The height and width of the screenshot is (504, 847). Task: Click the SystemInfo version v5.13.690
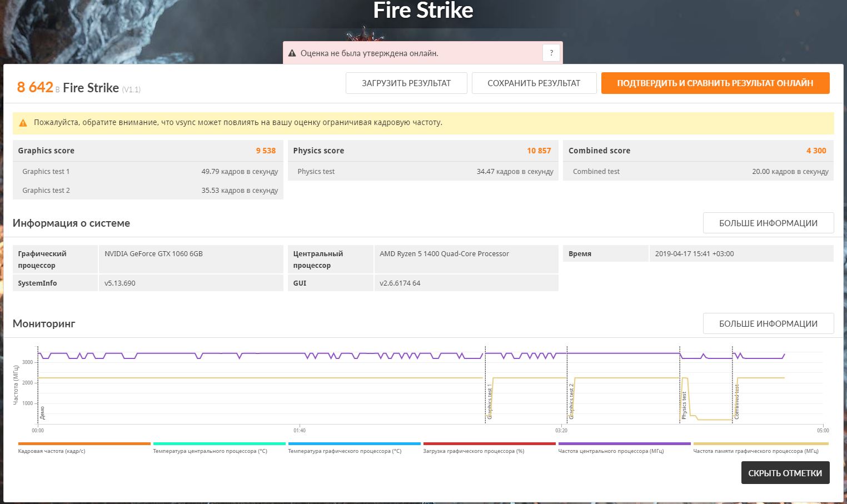click(x=120, y=283)
